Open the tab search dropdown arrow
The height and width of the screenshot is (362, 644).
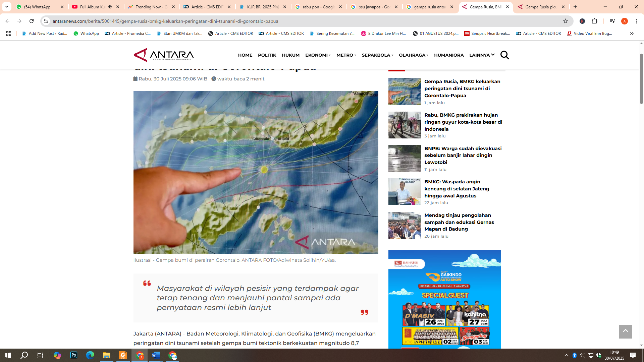point(6,7)
